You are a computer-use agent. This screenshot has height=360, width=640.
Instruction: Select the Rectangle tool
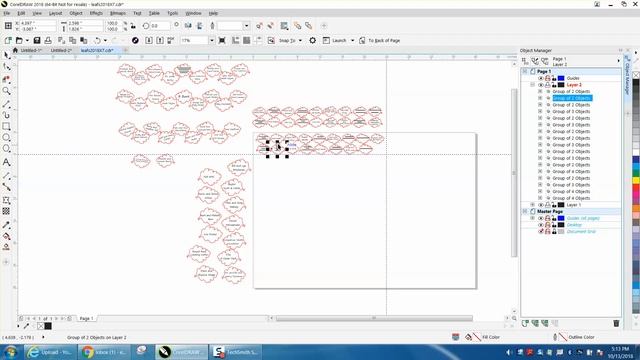6,127
